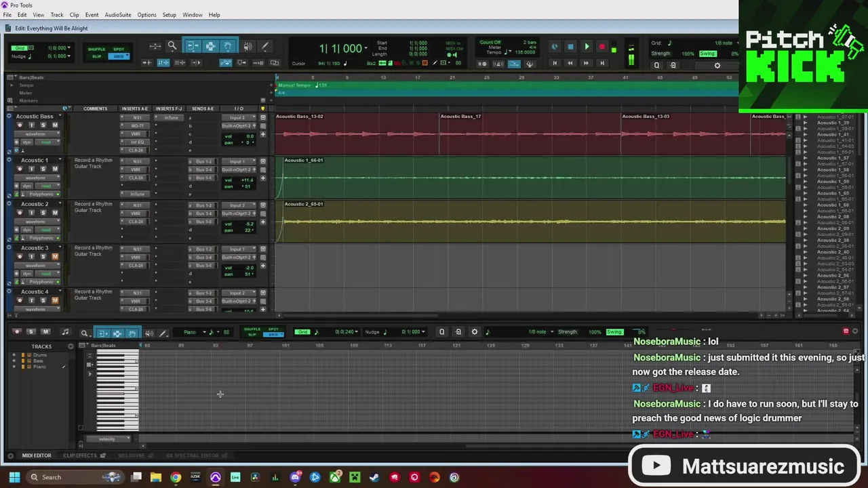
Task: Select the Selector tool in main toolbar
Action: coord(210,46)
